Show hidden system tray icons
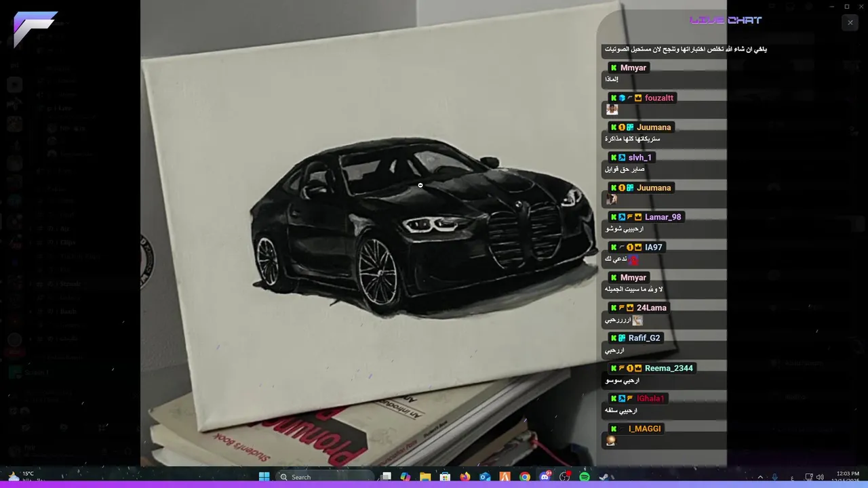Screen dimensions: 868x488 760,477
